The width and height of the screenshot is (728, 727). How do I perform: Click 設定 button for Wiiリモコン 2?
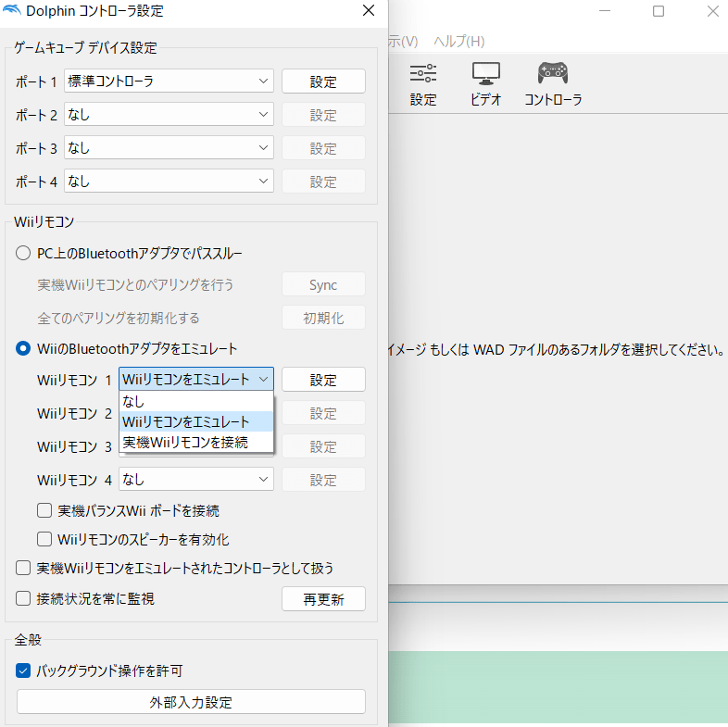pyautogui.click(x=323, y=413)
